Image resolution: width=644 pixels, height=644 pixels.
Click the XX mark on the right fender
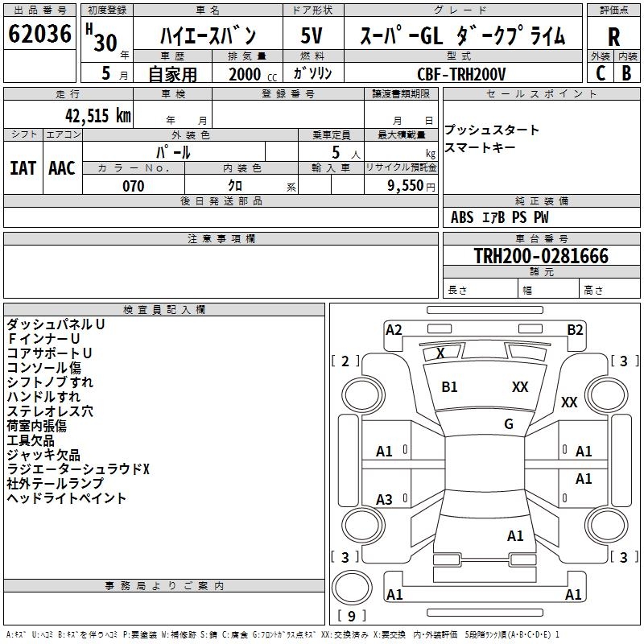pos(569,402)
